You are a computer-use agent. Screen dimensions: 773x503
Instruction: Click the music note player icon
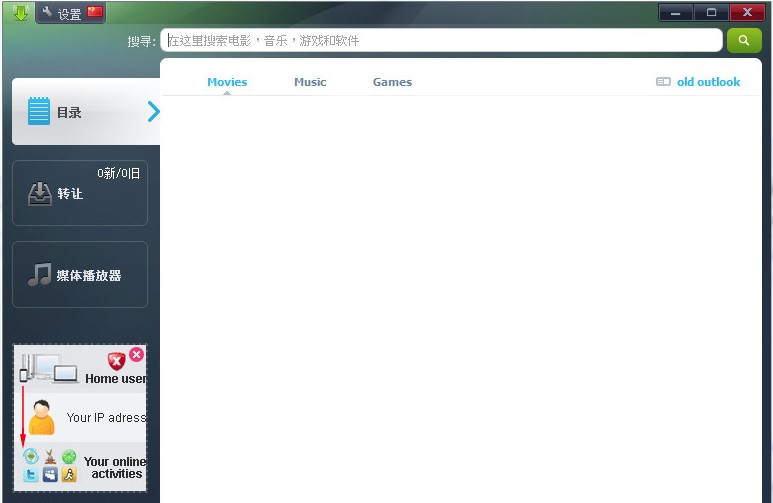[39, 274]
